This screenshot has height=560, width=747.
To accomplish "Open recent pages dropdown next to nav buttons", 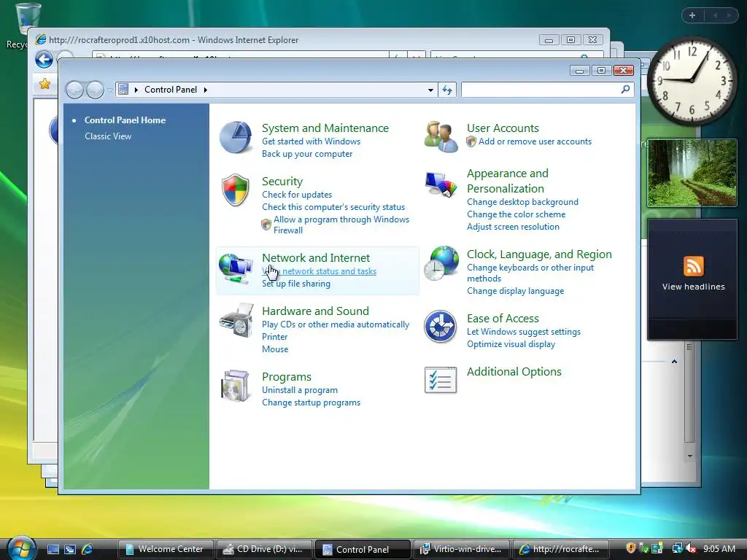I will [109, 90].
